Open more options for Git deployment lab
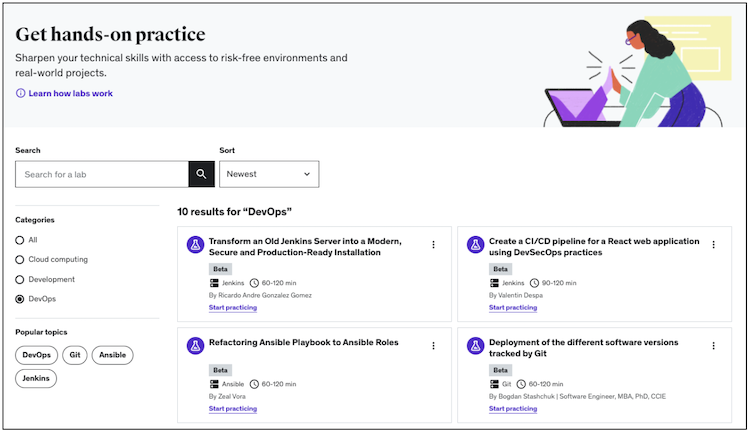Image resolution: width=750 pixels, height=431 pixels. [713, 346]
